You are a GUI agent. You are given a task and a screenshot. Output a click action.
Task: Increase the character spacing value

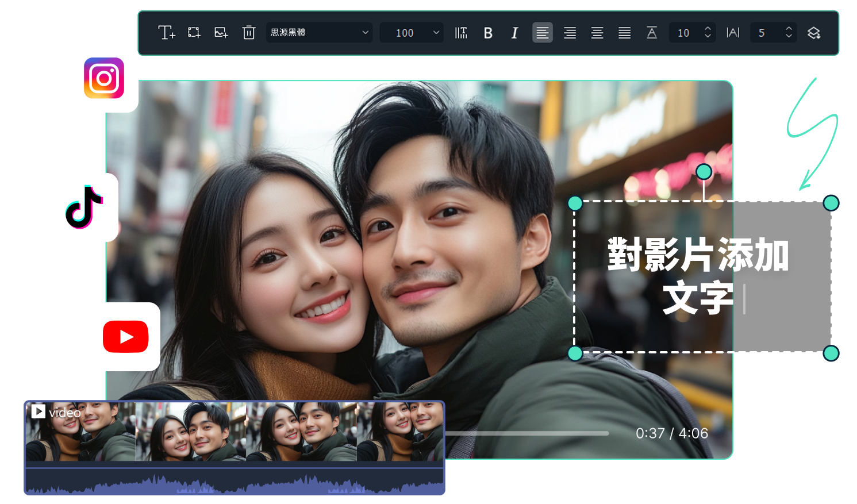coord(789,29)
